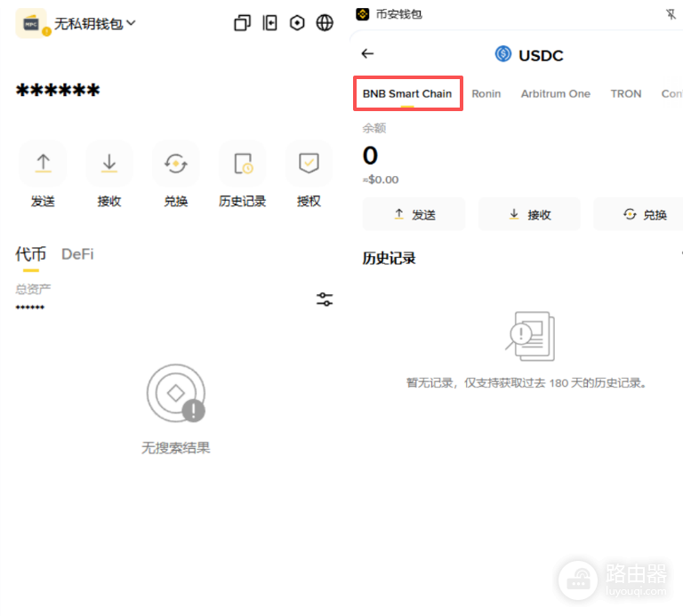Screen dimensions: 683x616
Task: Pin the 币安钱包 panel
Action: [x=671, y=14]
